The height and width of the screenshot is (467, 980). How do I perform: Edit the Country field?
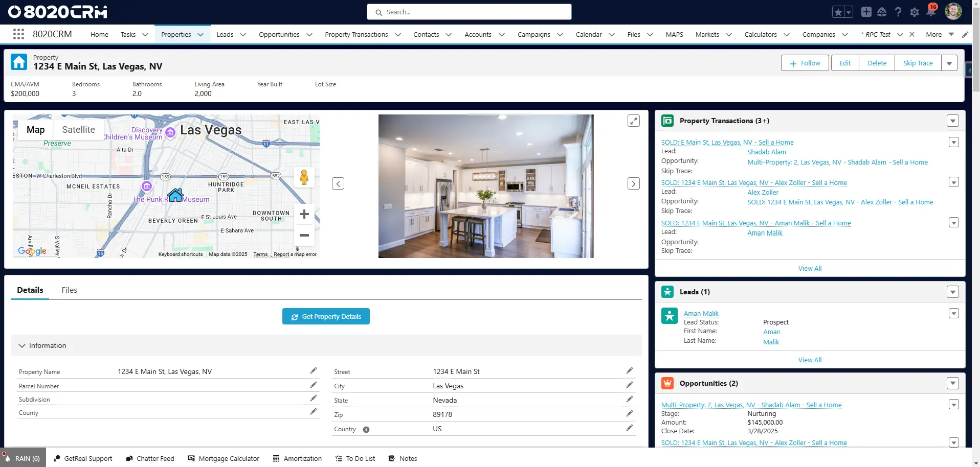630,428
